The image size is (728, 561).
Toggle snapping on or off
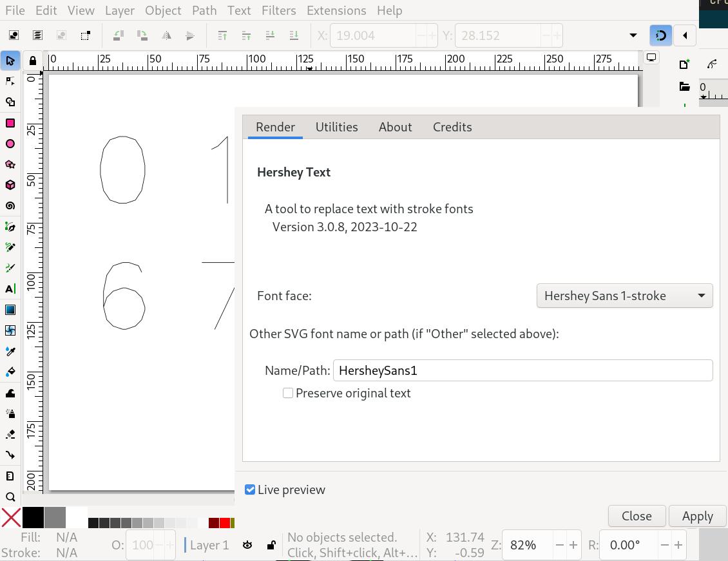(x=661, y=35)
